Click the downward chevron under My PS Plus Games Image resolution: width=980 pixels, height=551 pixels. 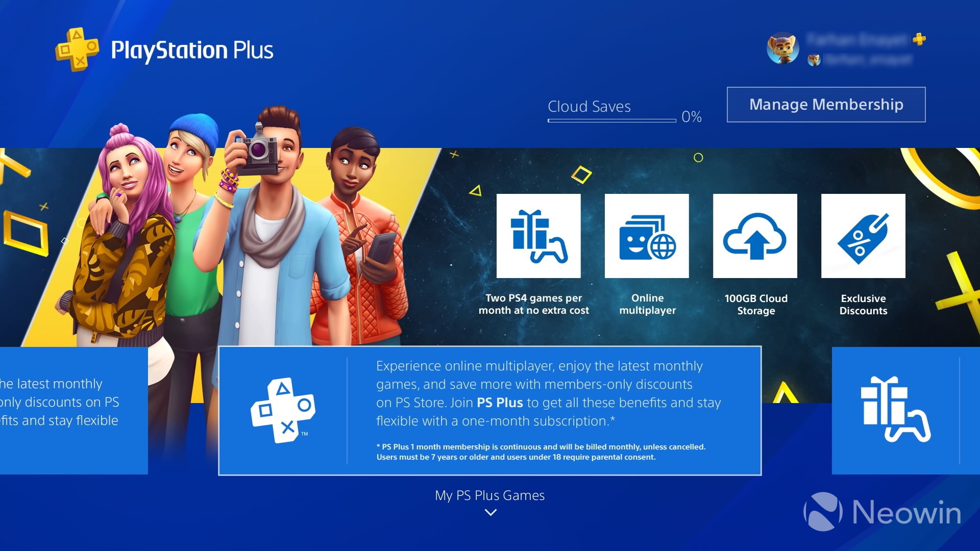click(490, 513)
